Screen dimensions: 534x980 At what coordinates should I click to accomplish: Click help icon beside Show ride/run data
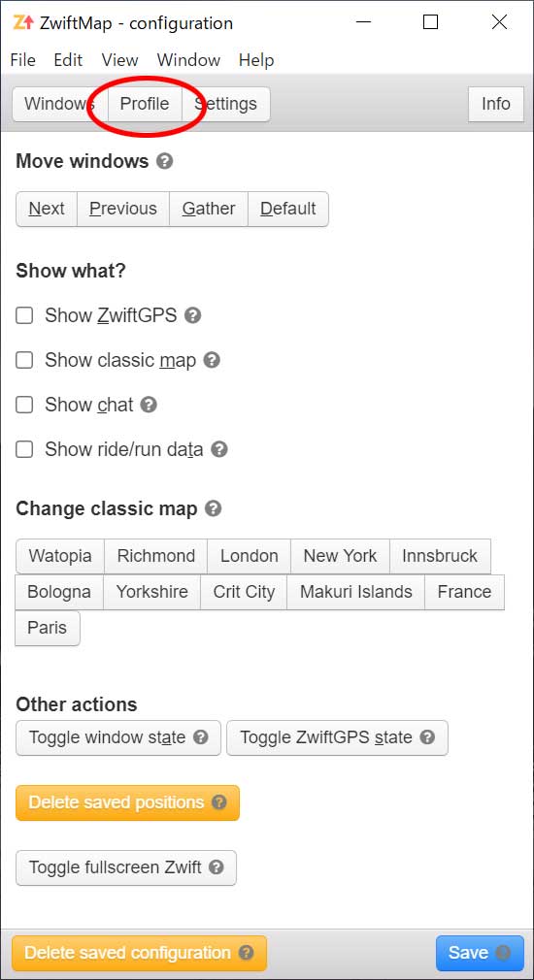click(219, 449)
